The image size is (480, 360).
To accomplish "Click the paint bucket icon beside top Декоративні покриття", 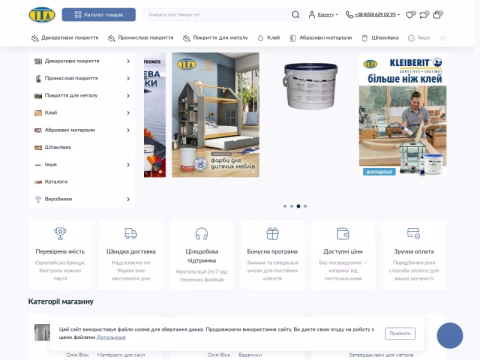I will point(35,38).
